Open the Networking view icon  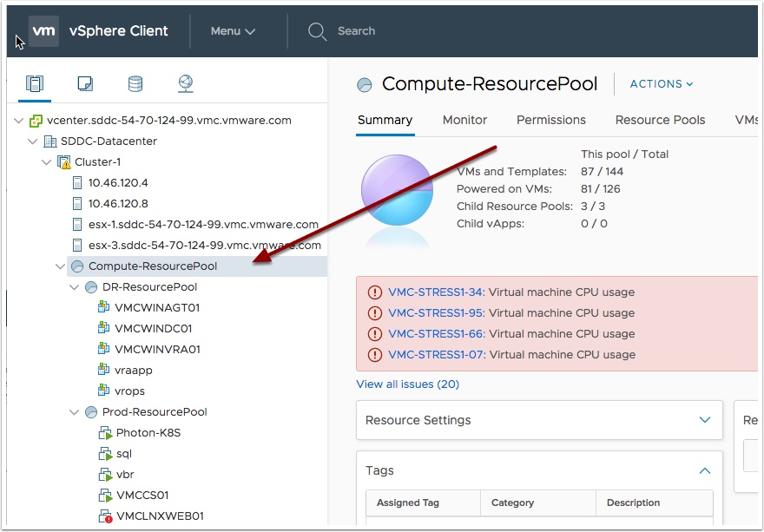[186, 84]
